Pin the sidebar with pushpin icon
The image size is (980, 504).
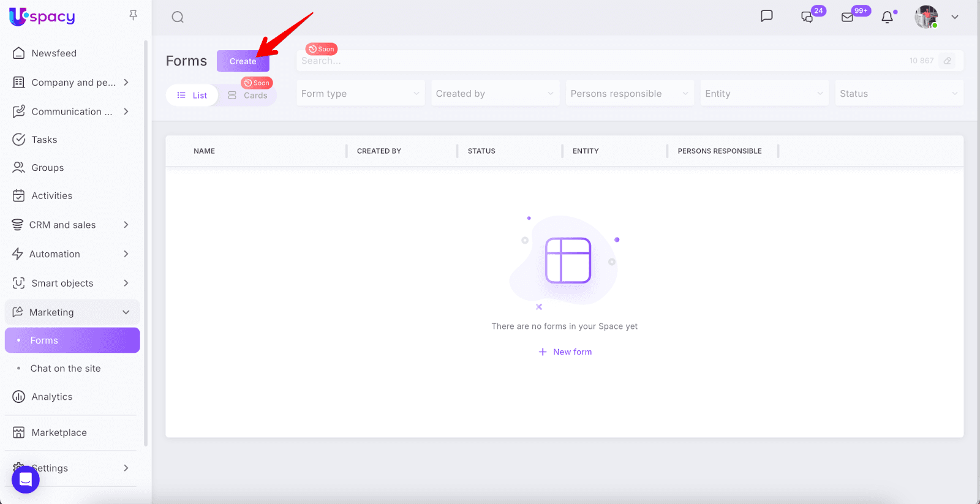133,15
